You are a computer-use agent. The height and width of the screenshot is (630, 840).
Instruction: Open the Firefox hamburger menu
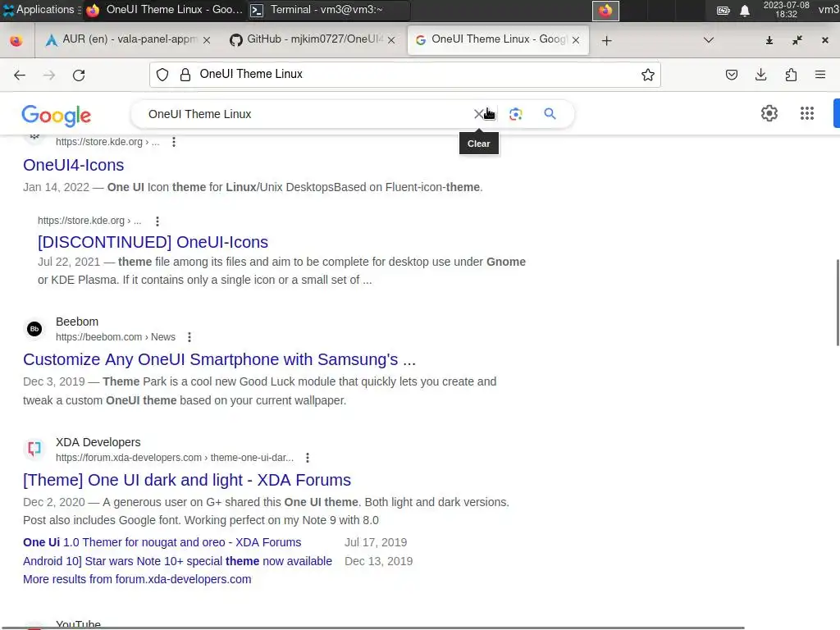coord(820,75)
